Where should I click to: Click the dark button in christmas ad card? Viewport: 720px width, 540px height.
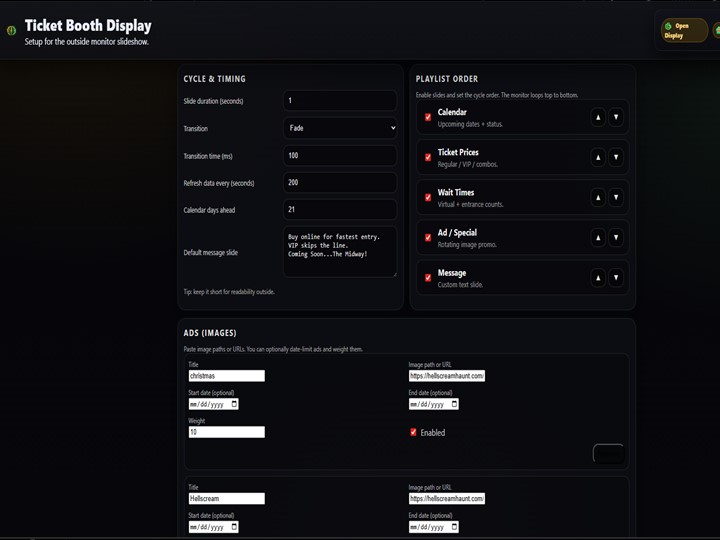[608, 454]
